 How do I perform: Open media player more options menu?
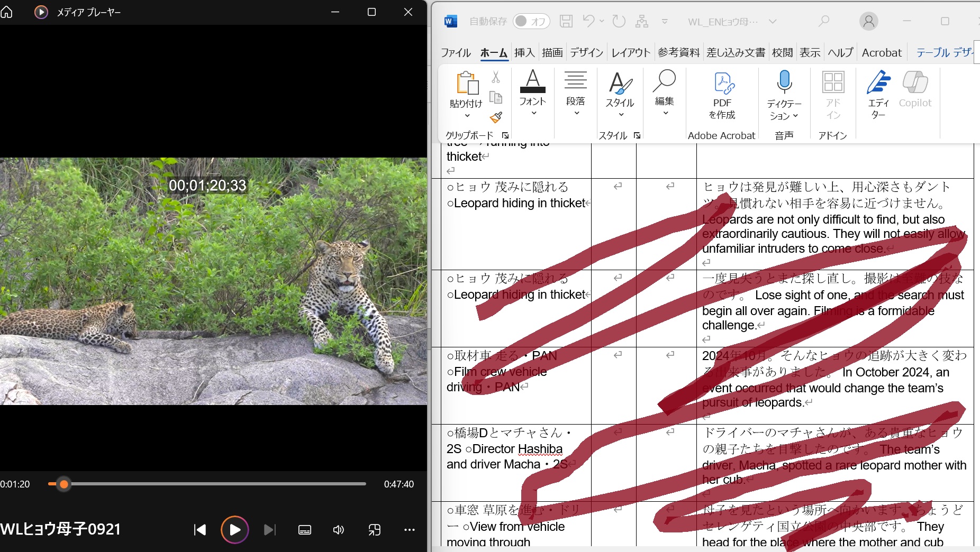pos(410,529)
